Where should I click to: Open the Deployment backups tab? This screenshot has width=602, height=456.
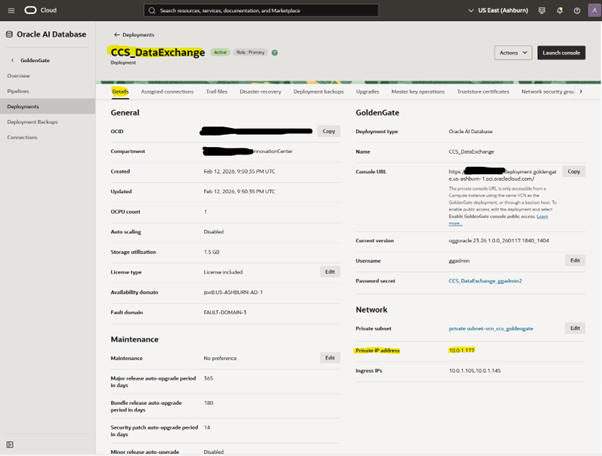pos(318,91)
